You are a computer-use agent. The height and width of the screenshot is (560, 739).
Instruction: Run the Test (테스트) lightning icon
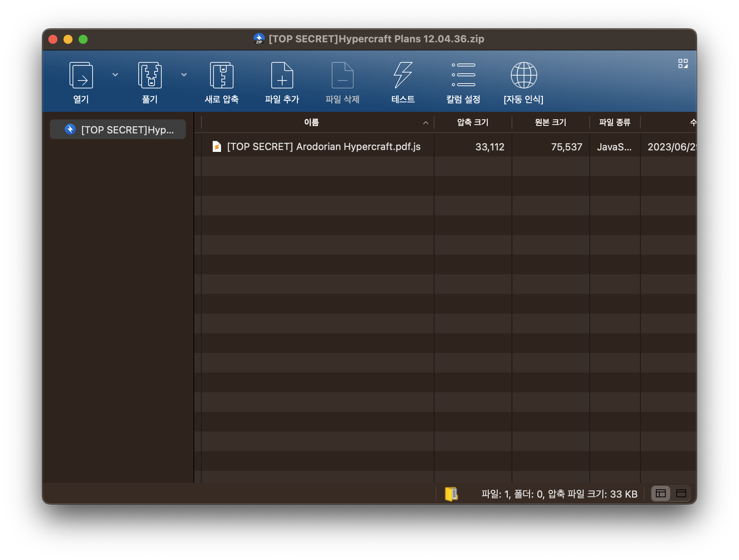(403, 76)
